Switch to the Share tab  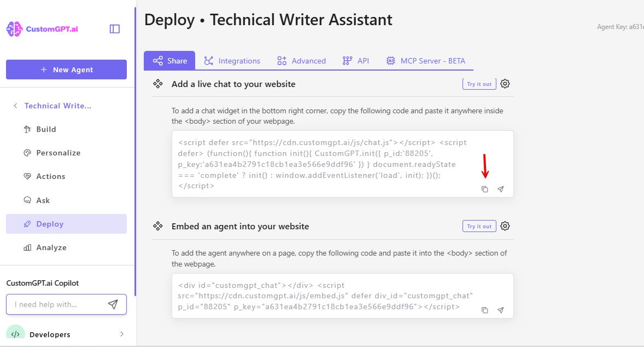[169, 61]
